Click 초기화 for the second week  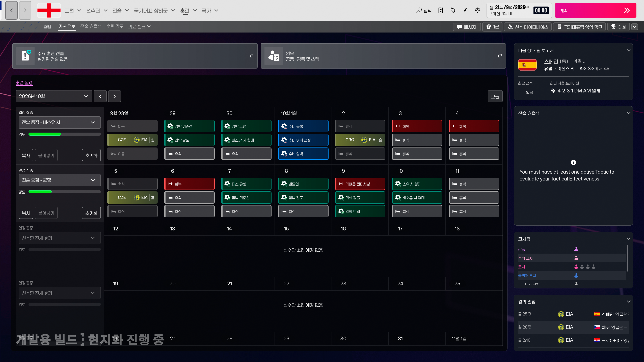tap(91, 213)
